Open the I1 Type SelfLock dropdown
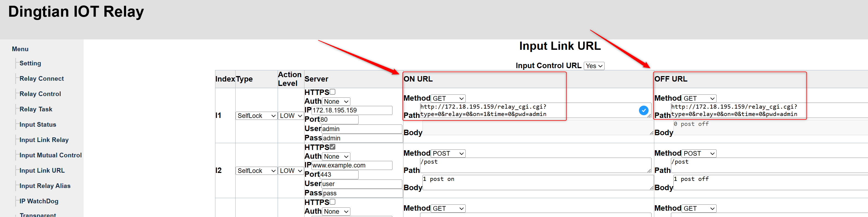The width and height of the screenshot is (868, 217). pos(256,116)
